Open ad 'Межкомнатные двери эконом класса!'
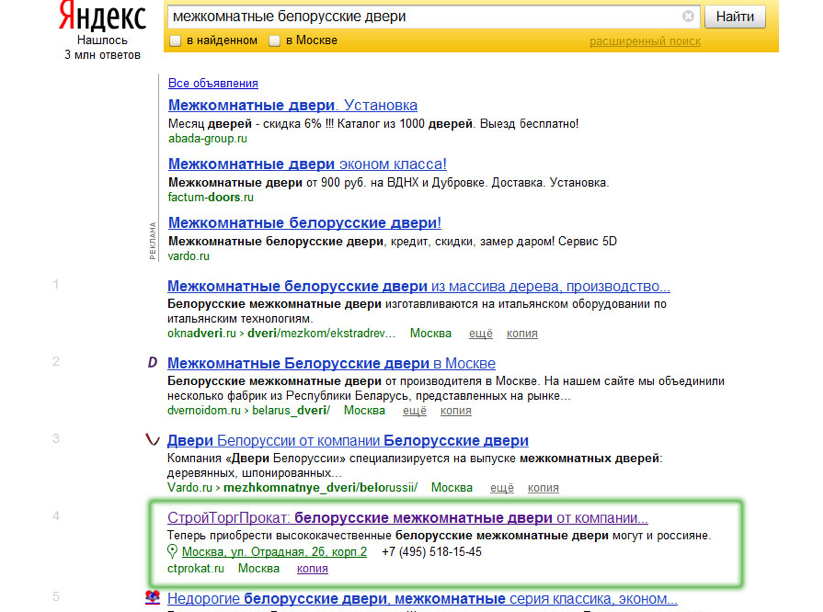 click(x=307, y=164)
